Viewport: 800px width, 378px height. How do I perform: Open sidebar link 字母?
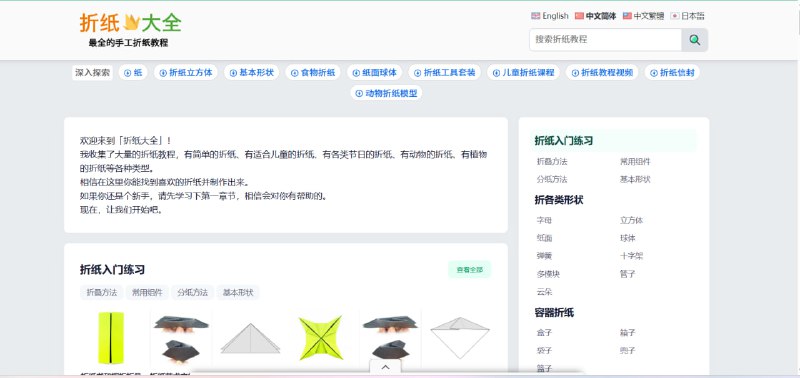tap(544, 220)
